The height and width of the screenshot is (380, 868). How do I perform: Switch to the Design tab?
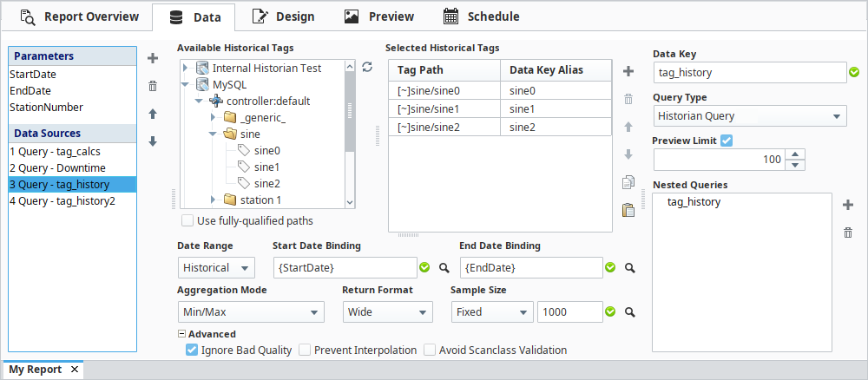tap(283, 16)
